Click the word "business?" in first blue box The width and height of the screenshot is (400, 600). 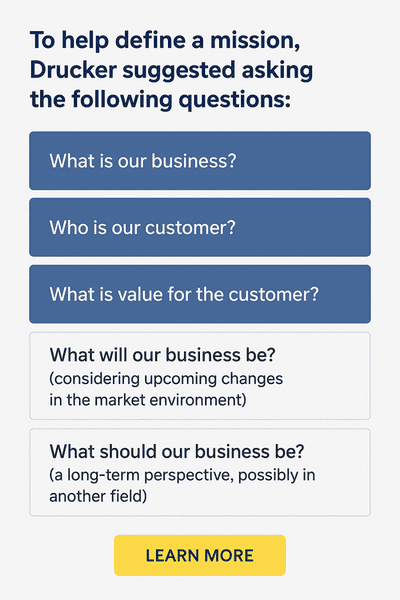point(194,161)
